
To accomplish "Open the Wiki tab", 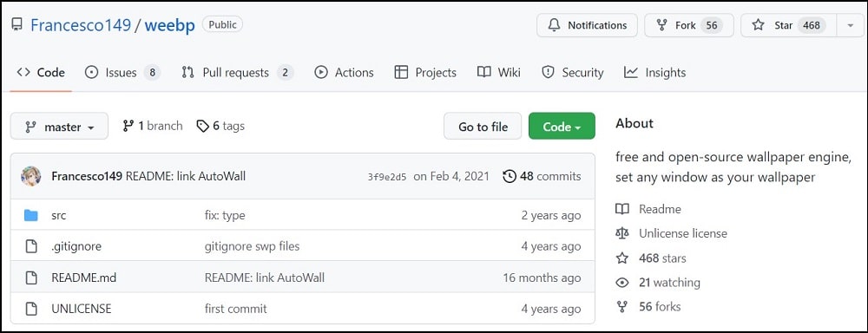I will (499, 73).
